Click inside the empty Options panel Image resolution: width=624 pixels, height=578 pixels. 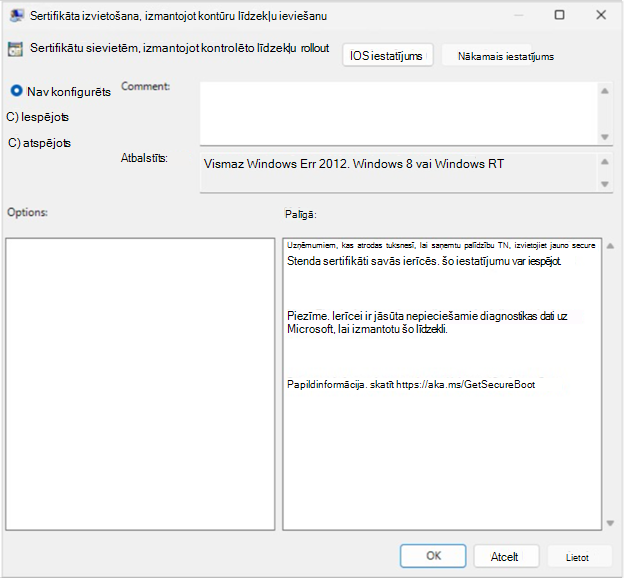coord(140,384)
